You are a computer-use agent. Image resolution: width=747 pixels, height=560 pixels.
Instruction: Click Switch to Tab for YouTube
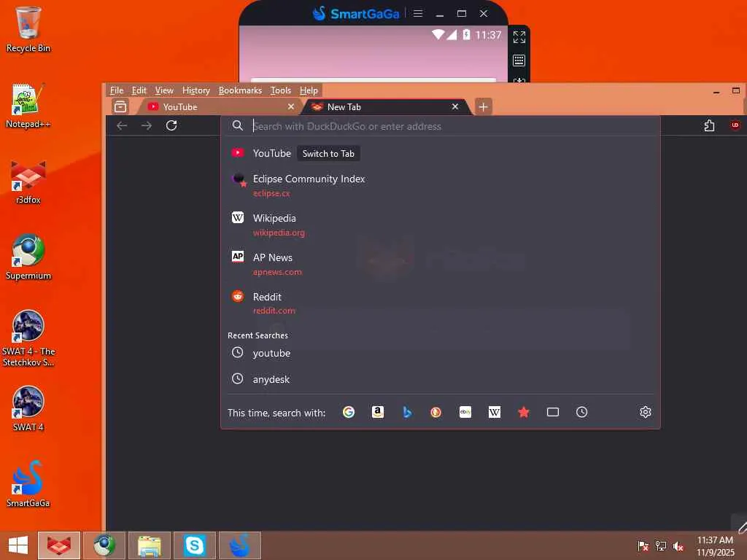click(328, 153)
